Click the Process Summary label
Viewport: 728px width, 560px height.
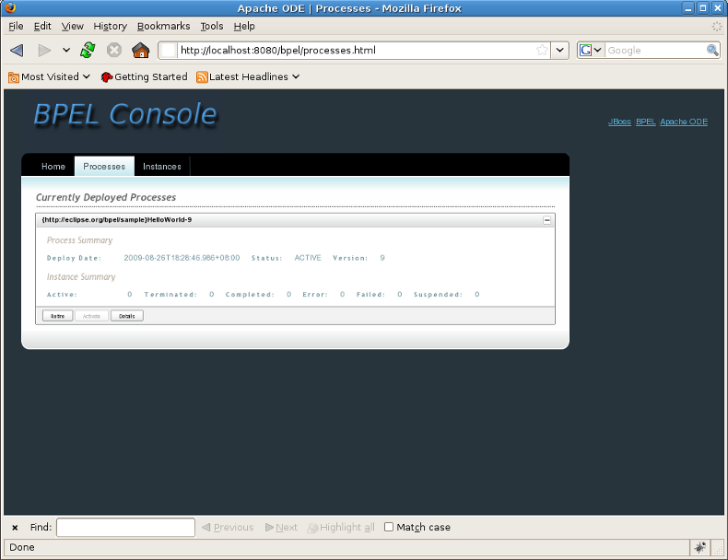(x=79, y=240)
